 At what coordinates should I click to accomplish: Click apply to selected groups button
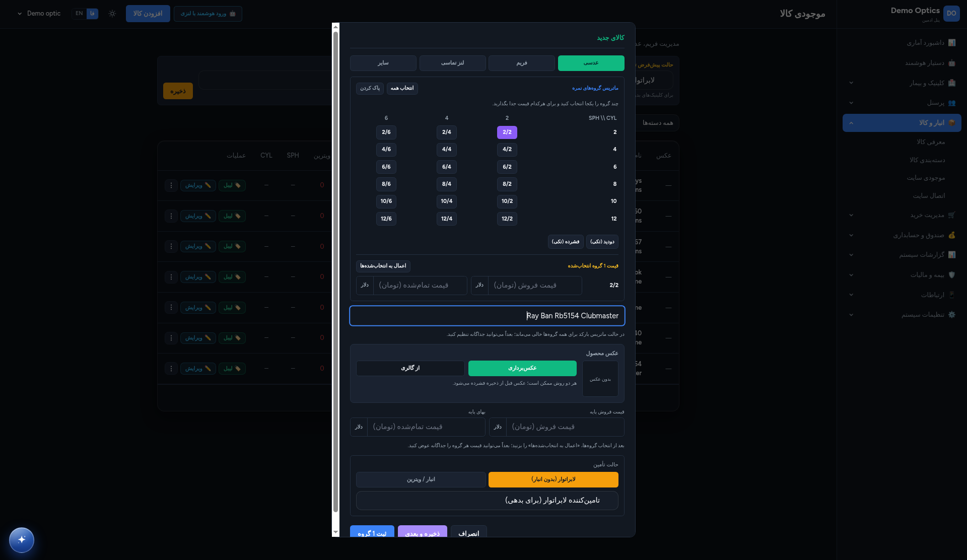(383, 266)
